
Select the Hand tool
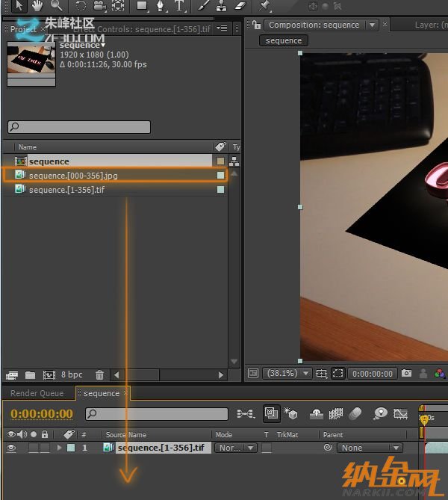click(x=37, y=6)
